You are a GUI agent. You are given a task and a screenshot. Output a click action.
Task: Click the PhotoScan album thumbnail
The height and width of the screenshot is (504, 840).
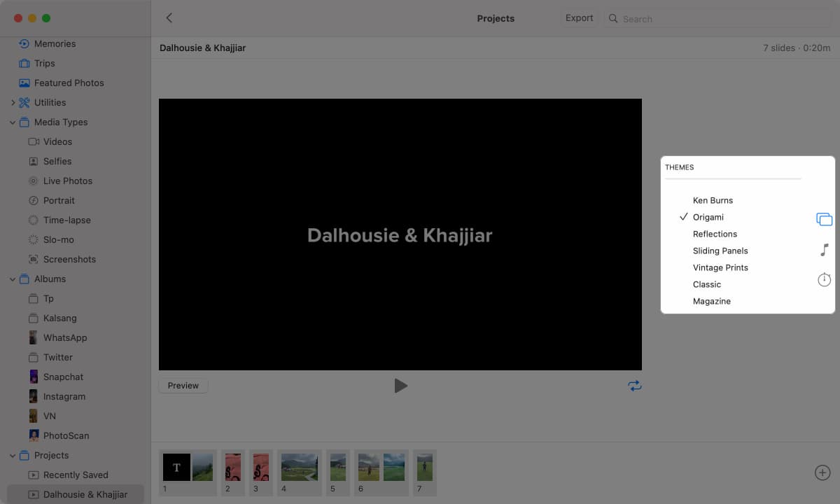pyautogui.click(x=33, y=435)
